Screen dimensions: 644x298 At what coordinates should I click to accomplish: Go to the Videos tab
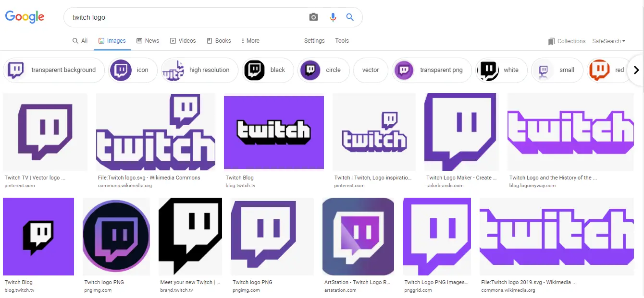(183, 41)
